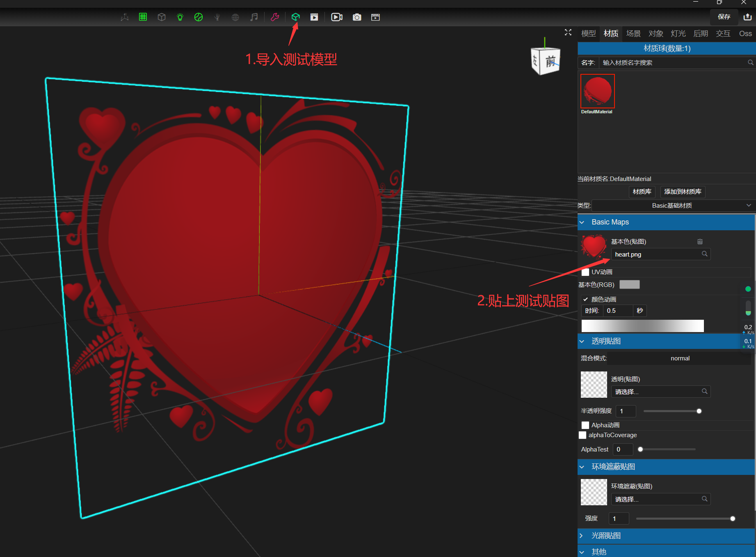
Task: Switch to the 场景 tab
Action: pyautogui.click(x=633, y=34)
